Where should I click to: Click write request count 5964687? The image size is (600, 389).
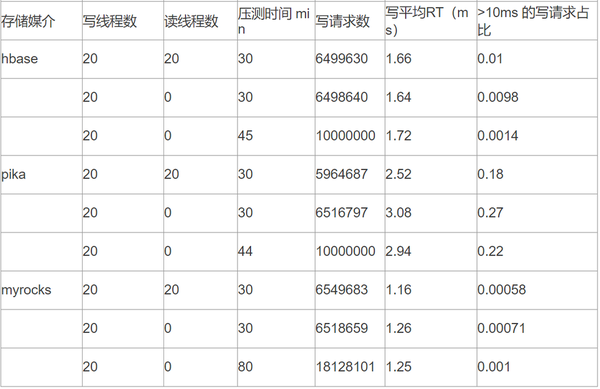pyautogui.click(x=342, y=174)
